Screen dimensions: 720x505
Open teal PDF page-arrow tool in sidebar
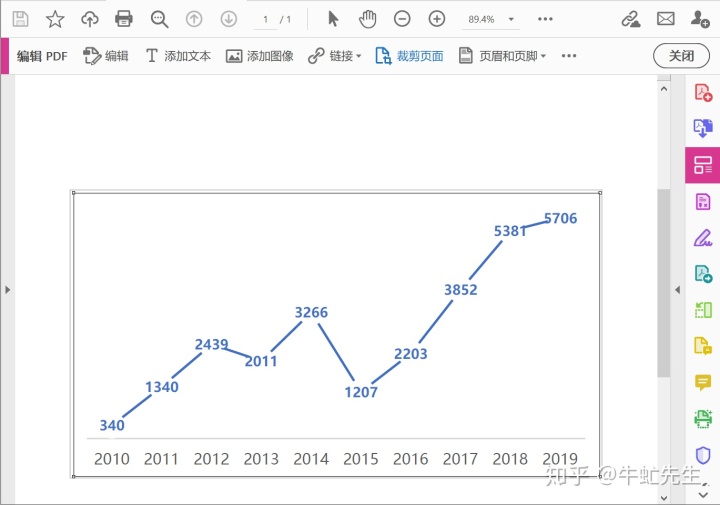703,274
